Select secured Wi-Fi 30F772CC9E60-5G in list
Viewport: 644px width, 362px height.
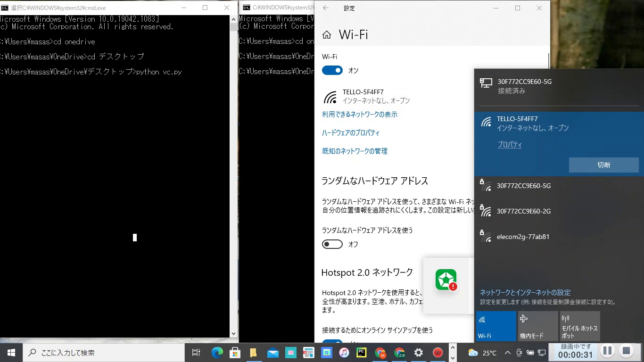tap(559, 186)
